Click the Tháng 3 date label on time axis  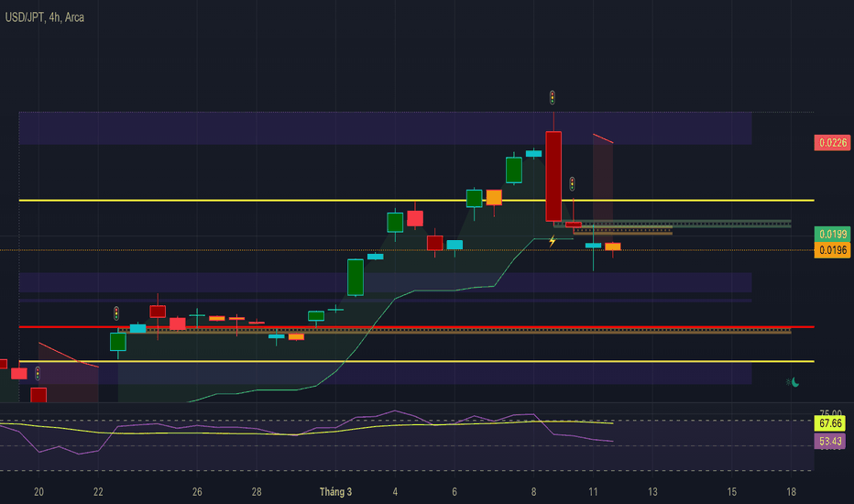click(336, 492)
